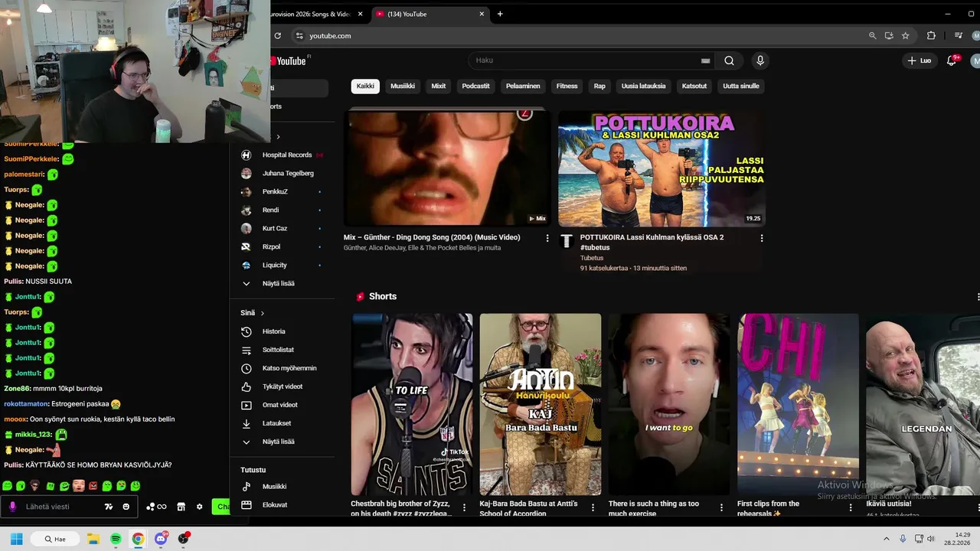The height and width of the screenshot is (551, 980).
Task: Click the Windows Start button
Action: point(16,539)
